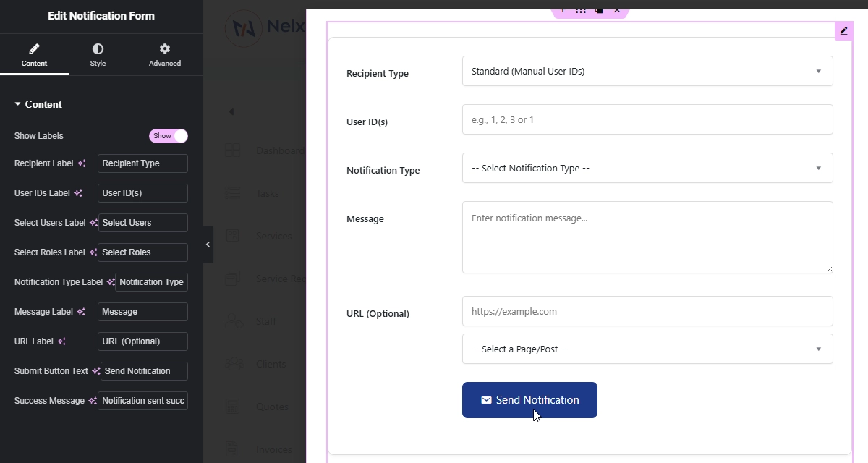Click the Staff icon in background sidebar

tap(232, 321)
